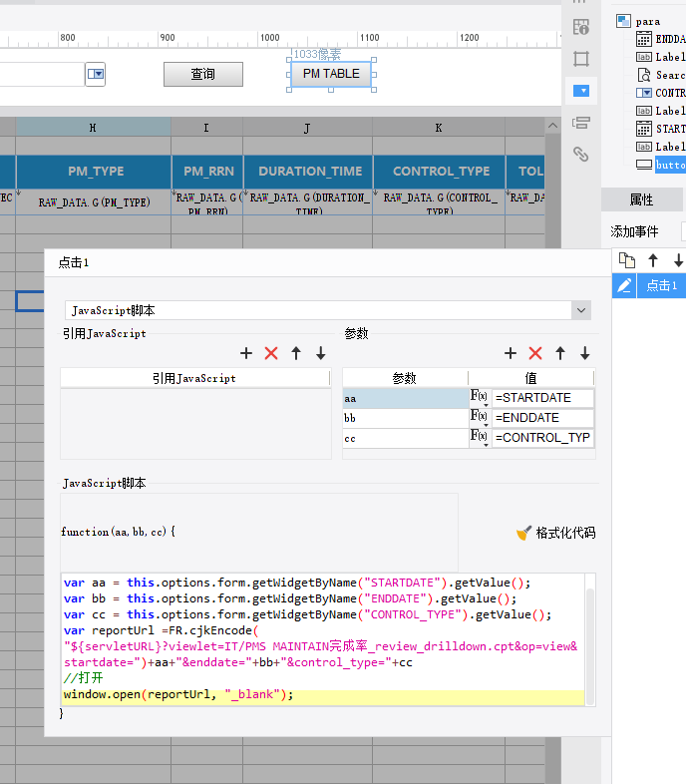The height and width of the screenshot is (784, 686).
Task: Move event up in events panel
Action: [652, 260]
